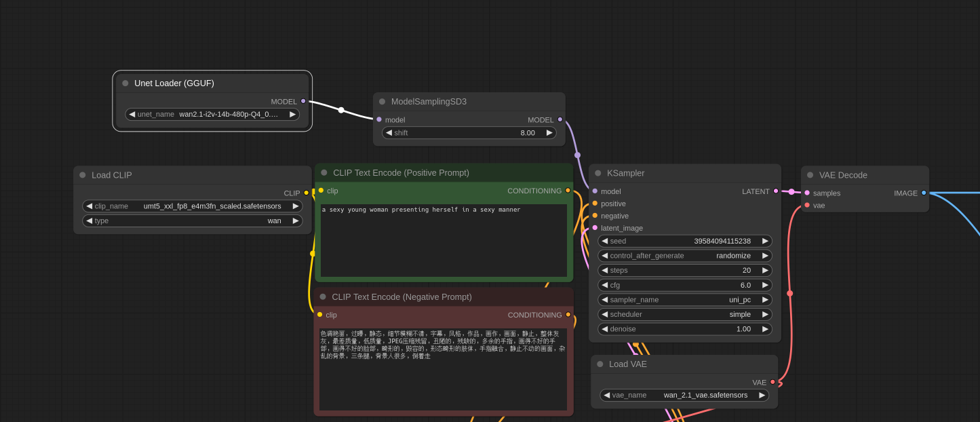
Task: Collapse the Unet Loader (GGUF) node dot
Action: click(125, 83)
